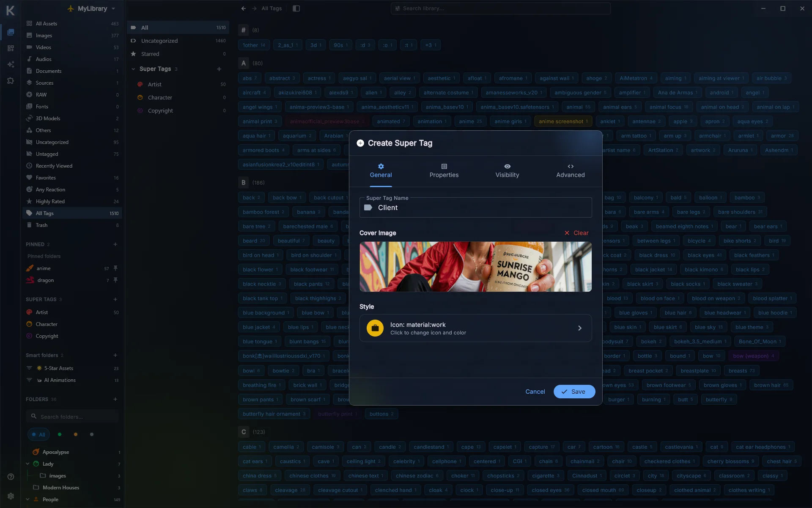Collapse the Super Tags section chevron
Viewport: 812px width, 508px height.
click(133, 69)
